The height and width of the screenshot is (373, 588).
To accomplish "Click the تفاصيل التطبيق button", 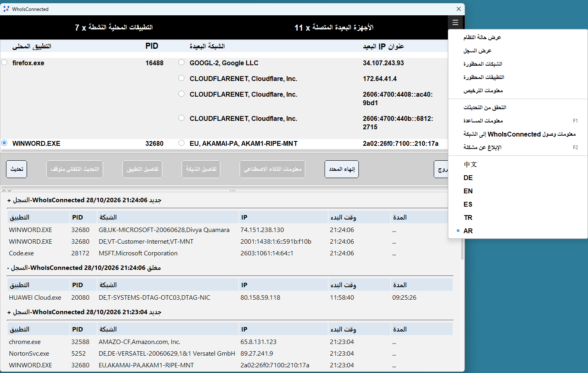I will [x=142, y=169].
